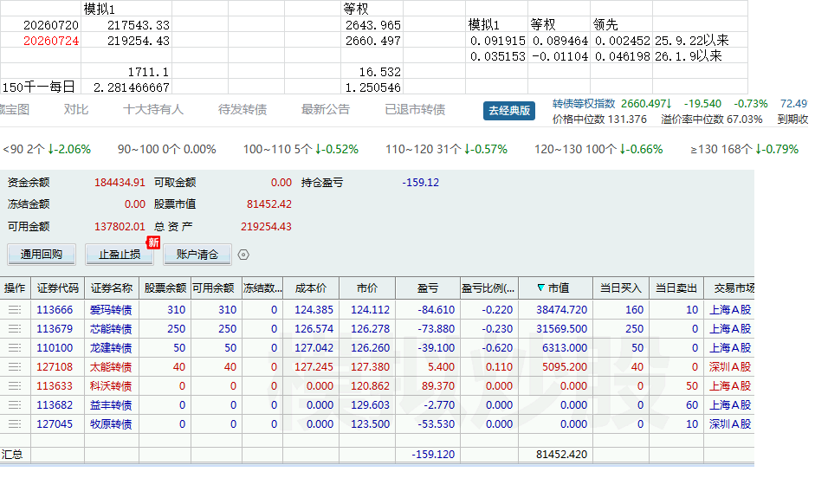Click the 转债等权指数 link
This screenshot has width=815, height=504.
coord(583,103)
